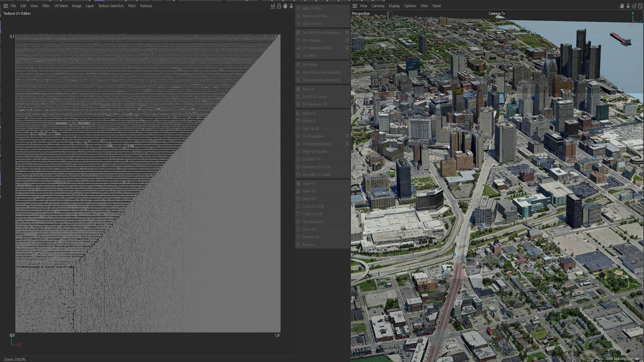This screenshot has width=644, height=362.
Task: Click Boundary to Circle
Action: (322, 167)
